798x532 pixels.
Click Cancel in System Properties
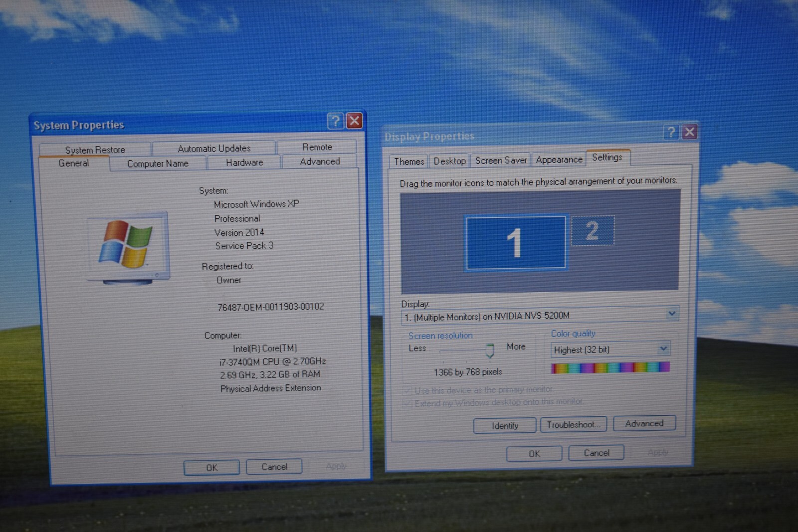click(274, 467)
